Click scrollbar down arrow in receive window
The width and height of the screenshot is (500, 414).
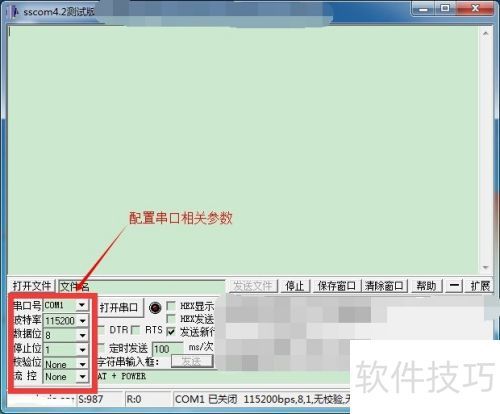coord(485,268)
